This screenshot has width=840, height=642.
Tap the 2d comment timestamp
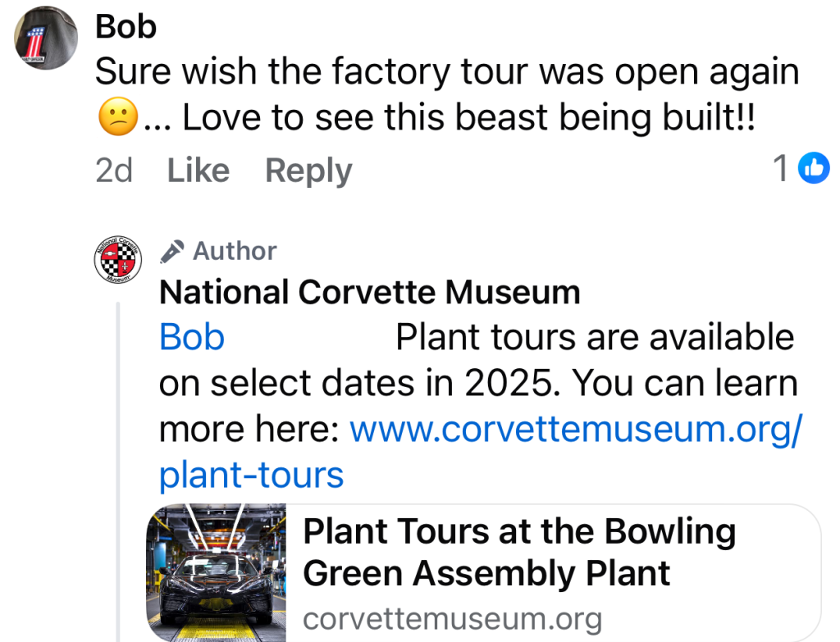tap(114, 171)
